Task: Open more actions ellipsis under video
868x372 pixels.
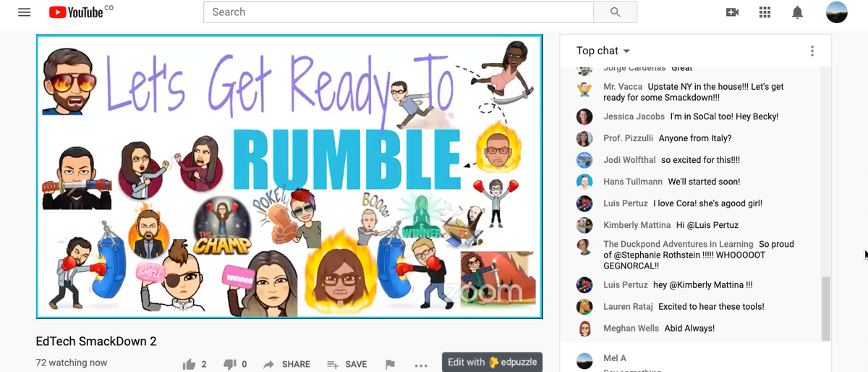Action: [421, 365]
